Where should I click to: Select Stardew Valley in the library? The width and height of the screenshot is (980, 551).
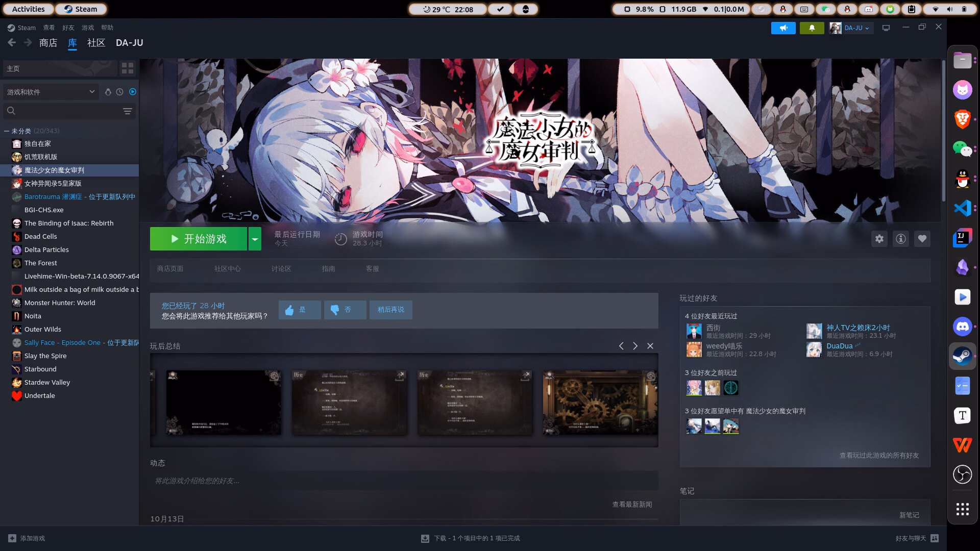pyautogui.click(x=47, y=383)
